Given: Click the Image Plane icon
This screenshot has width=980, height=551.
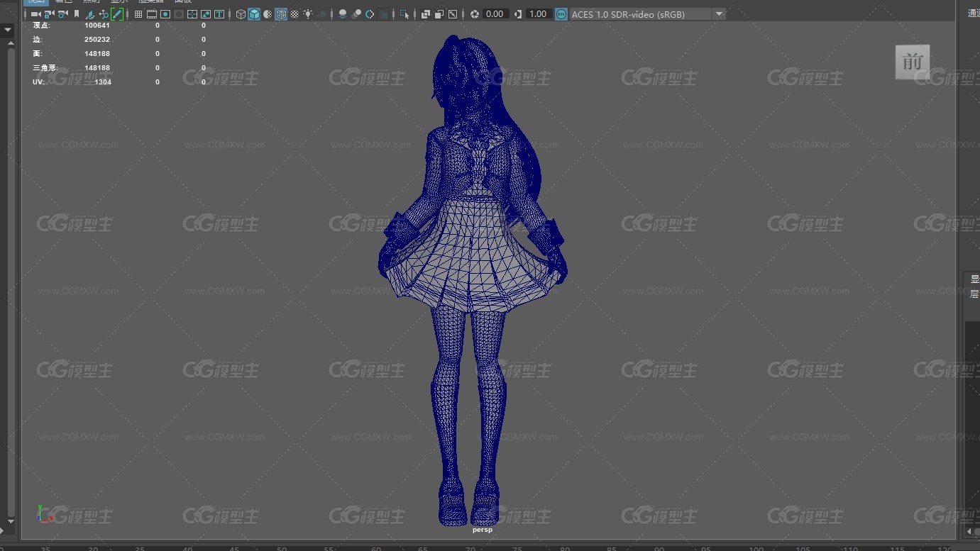Looking at the screenshot, I should pos(90,14).
